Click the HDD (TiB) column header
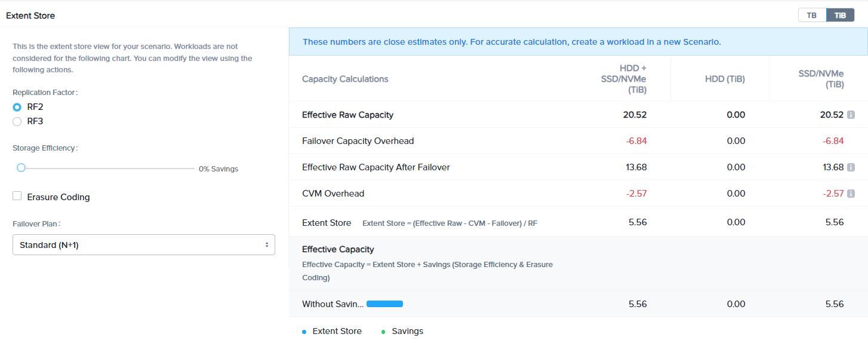This screenshot has height=340, width=868. [725, 79]
